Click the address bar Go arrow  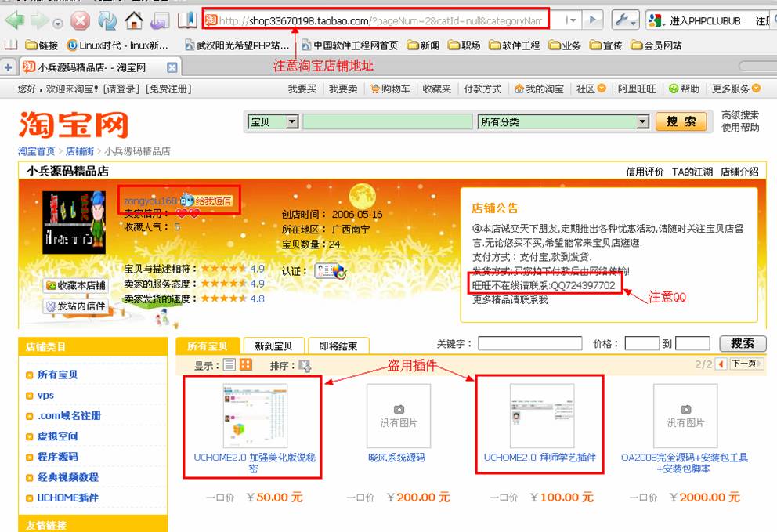[x=592, y=20]
